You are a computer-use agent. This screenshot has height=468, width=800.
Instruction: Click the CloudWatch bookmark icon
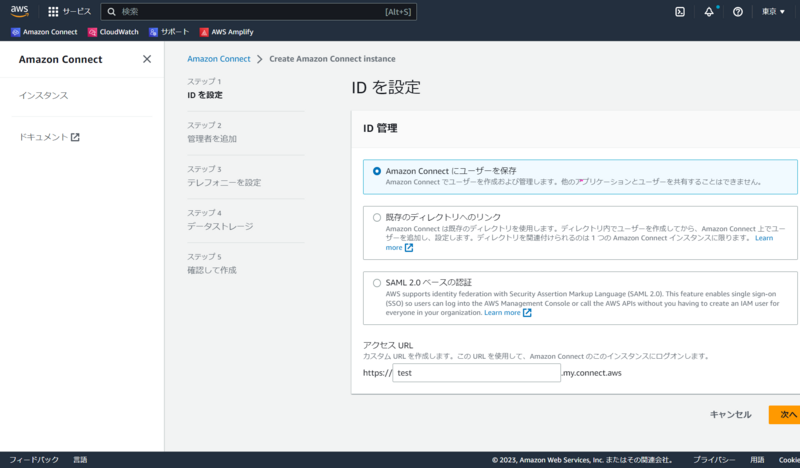point(92,32)
